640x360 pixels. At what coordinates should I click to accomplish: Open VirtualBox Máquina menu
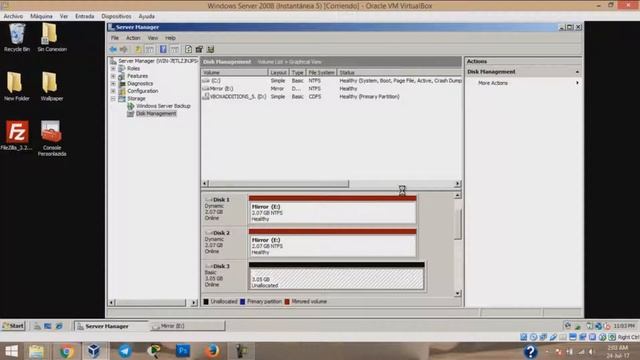pos(41,16)
